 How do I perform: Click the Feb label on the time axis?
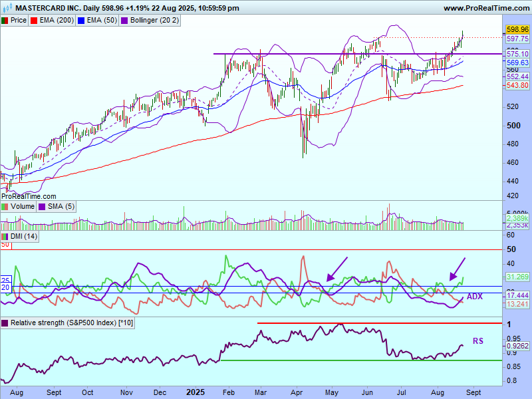[x=229, y=393]
